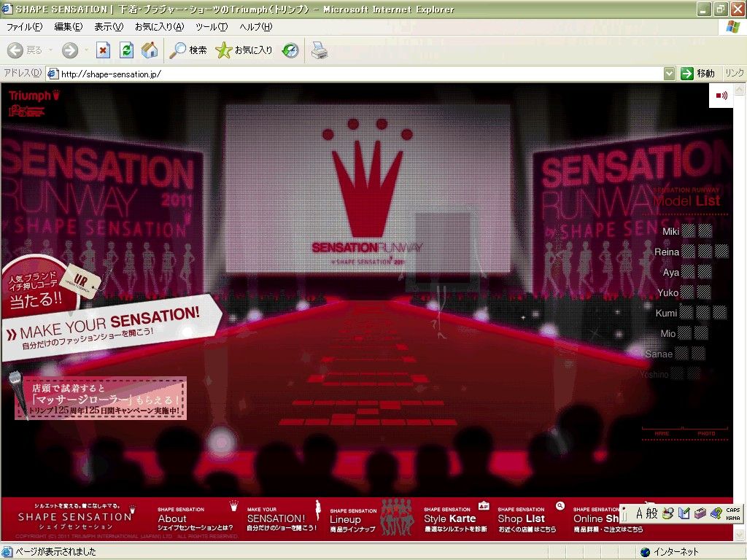Open the ファイル(F) menu
The height and width of the screenshot is (560, 747).
(24, 27)
